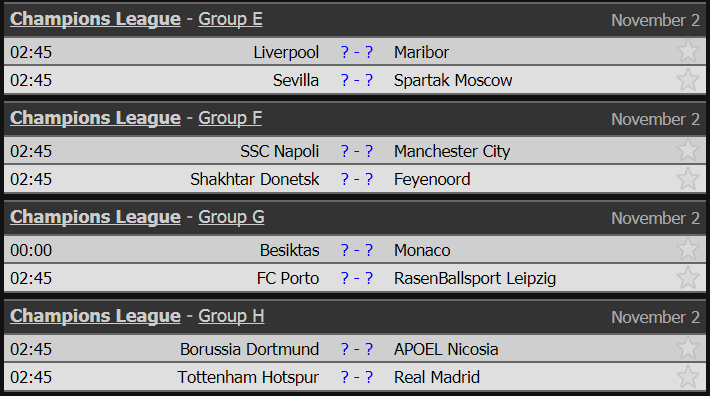Screen dimensions: 710x396
Task: Open Champions League link in Group H header
Action: coord(95,316)
